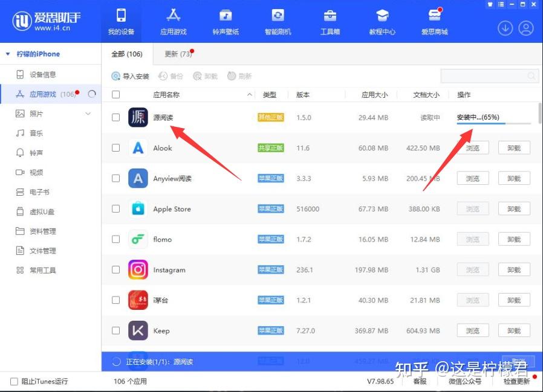This screenshot has height=392, width=543.
Task: Click 检查更新 in the status bar
Action: [x=516, y=381]
